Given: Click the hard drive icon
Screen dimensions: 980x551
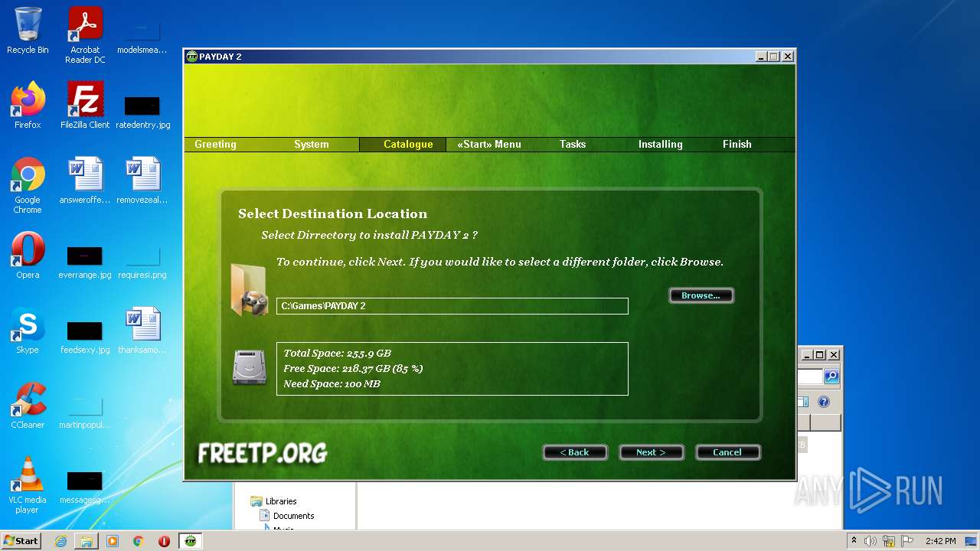Looking at the screenshot, I should click(x=250, y=368).
